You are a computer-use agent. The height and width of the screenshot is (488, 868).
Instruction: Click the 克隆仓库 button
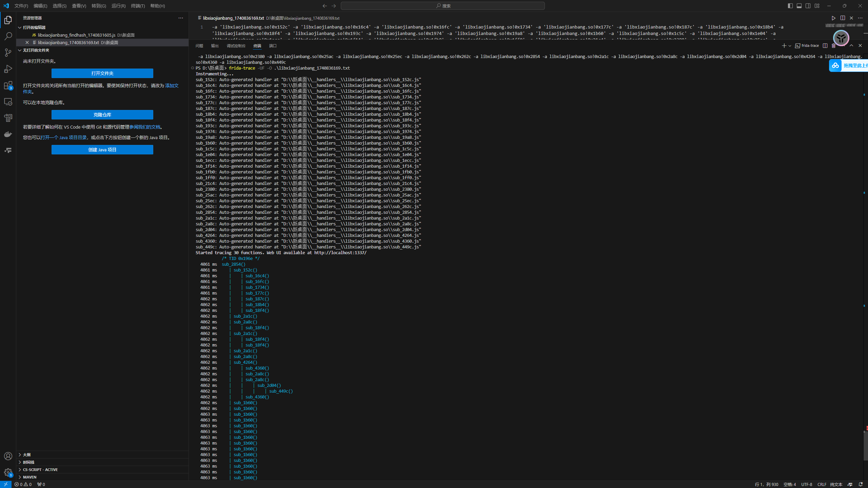point(102,115)
